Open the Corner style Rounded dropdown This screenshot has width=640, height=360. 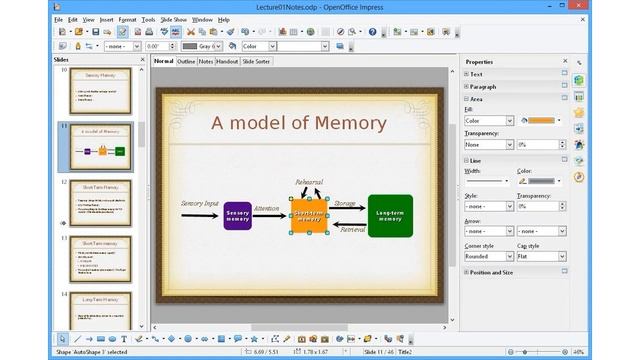point(489,256)
